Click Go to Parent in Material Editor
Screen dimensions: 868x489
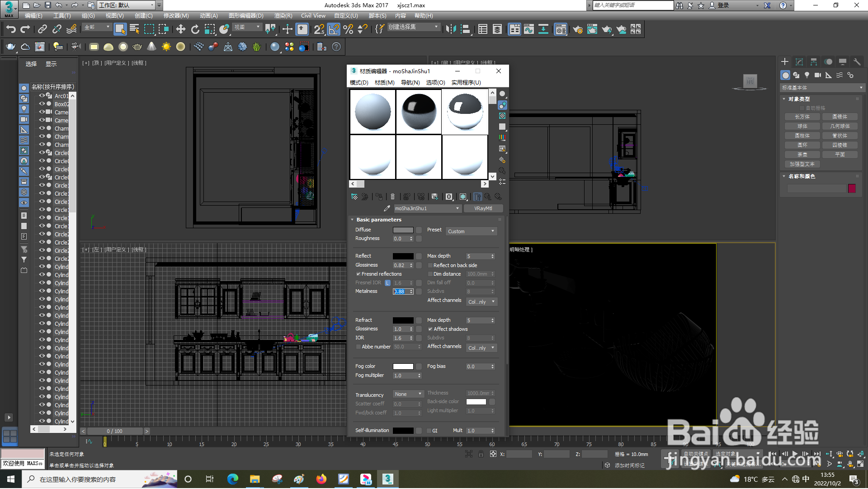[488, 197]
